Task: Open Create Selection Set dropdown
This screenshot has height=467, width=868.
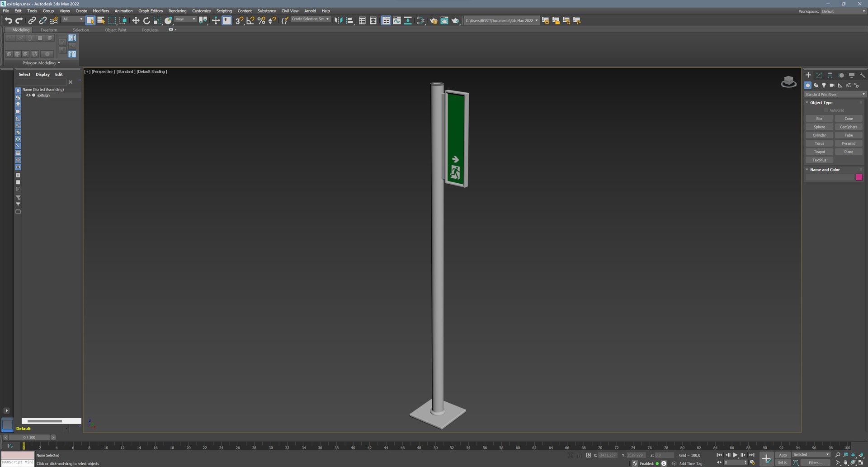Action: pyautogui.click(x=311, y=19)
